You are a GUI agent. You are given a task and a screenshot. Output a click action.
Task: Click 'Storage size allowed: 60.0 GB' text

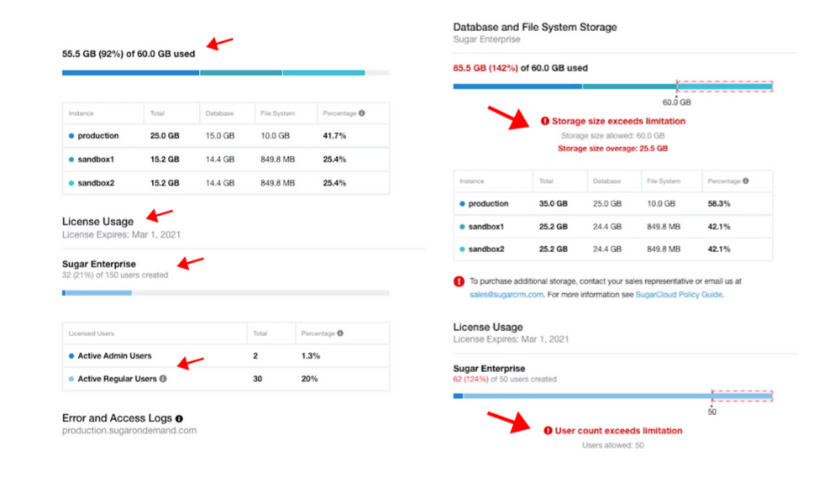(613, 135)
